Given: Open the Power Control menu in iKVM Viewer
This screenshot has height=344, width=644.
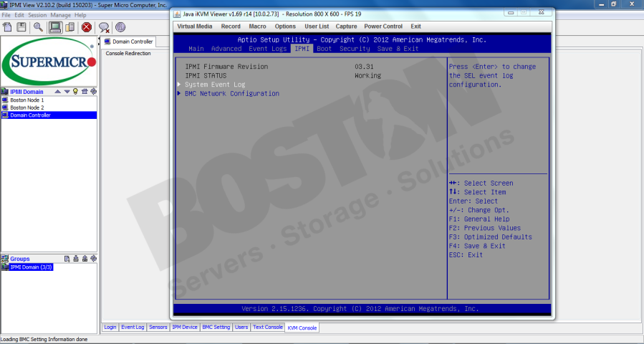Looking at the screenshot, I should (x=383, y=27).
